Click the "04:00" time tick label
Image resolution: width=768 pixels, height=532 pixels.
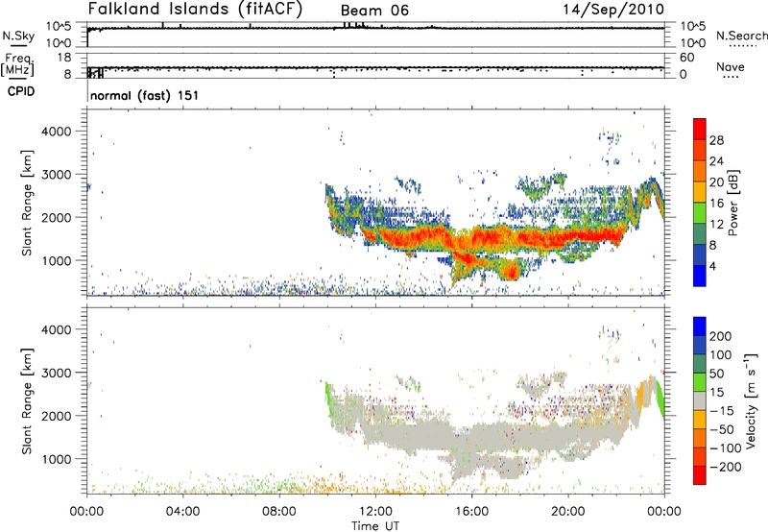tap(182, 512)
